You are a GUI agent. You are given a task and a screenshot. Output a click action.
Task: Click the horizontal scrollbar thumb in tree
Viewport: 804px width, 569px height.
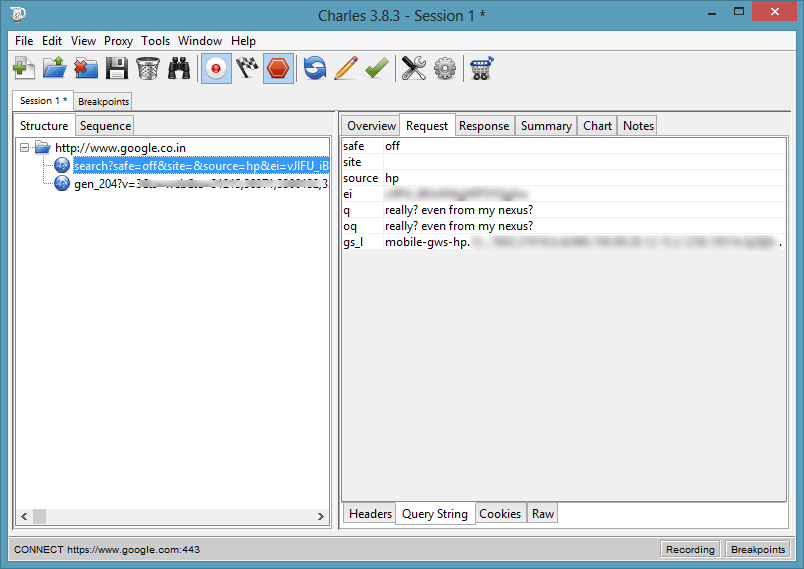39,516
